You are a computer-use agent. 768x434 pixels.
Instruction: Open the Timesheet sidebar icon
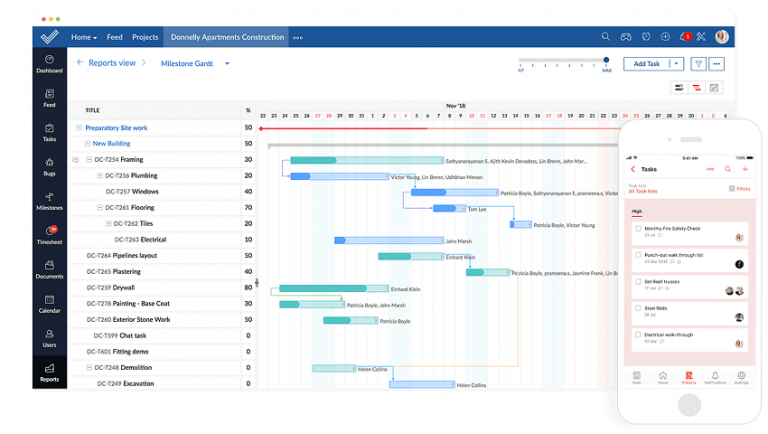(x=49, y=235)
